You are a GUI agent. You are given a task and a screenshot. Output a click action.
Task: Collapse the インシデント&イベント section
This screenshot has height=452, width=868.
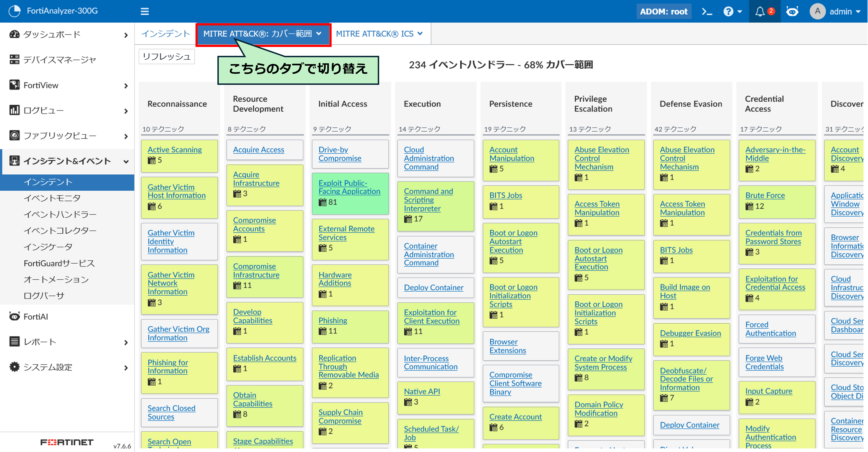click(x=126, y=161)
